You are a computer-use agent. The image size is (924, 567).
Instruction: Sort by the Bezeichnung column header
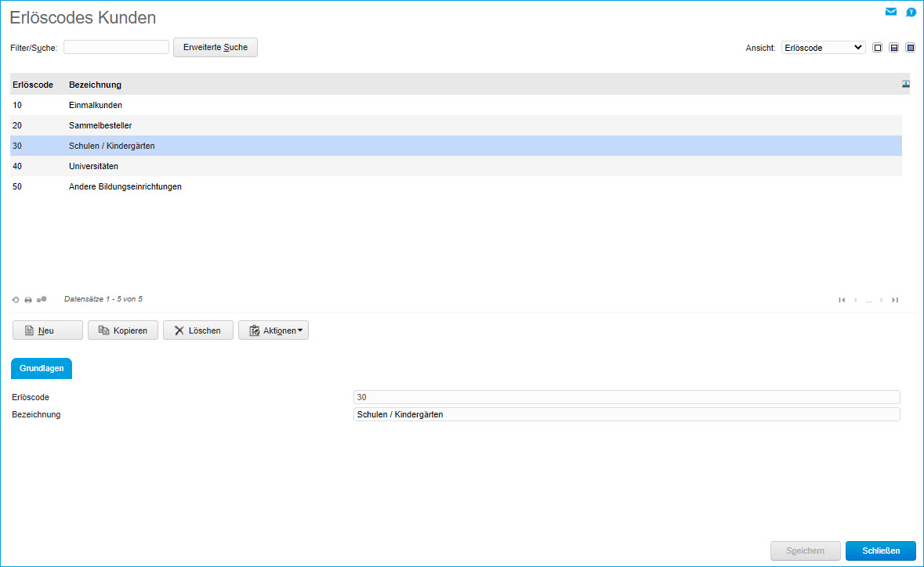pos(95,85)
